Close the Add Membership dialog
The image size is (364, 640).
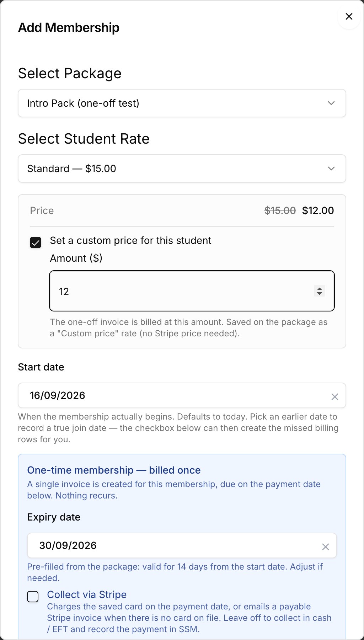[x=349, y=16]
